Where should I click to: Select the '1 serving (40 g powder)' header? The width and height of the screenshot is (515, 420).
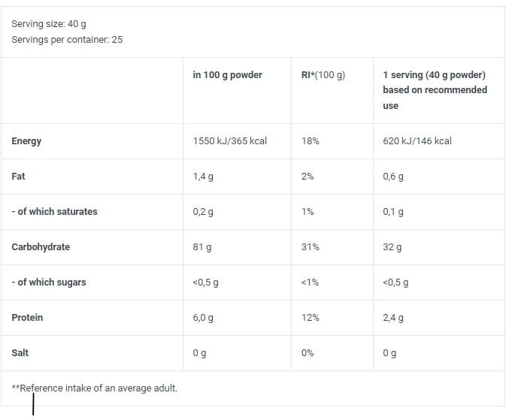tap(435, 74)
